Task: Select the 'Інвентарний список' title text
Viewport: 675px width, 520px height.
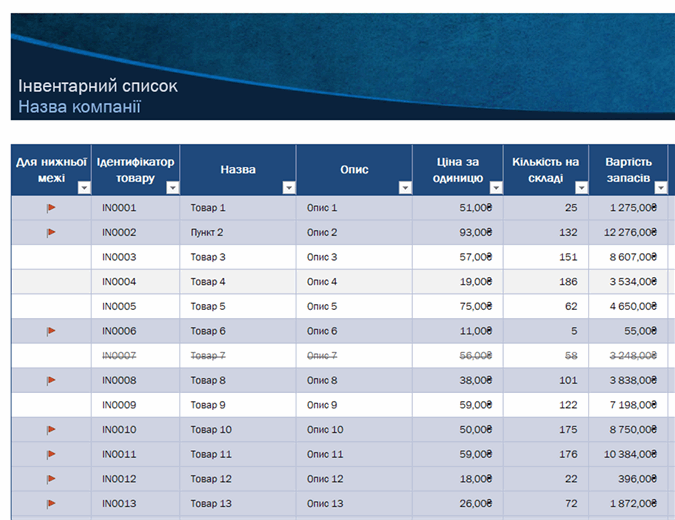Action: pyautogui.click(x=98, y=86)
